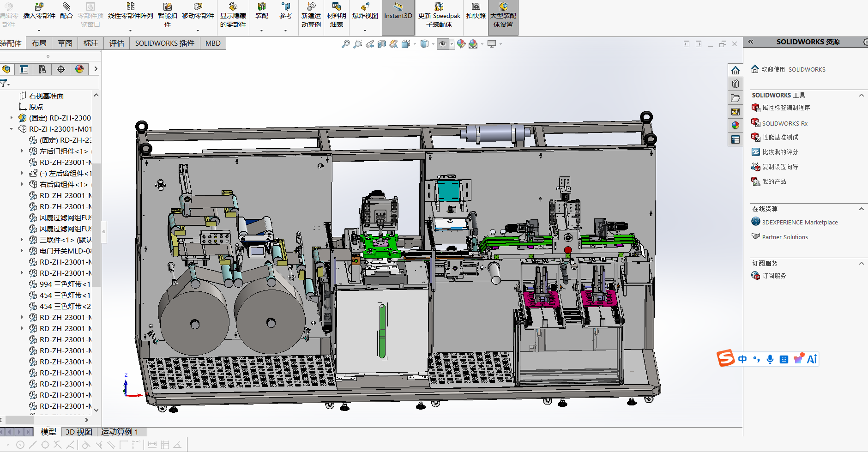This screenshot has height=453, width=868.
Task: Toggle the Hide/Show Items eye button
Action: click(x=443, y=44)
